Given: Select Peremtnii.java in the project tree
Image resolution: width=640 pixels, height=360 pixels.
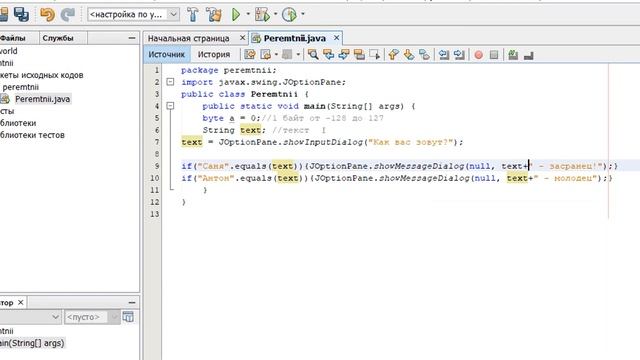Looking at the screenshot, I should tap(42, 99).
